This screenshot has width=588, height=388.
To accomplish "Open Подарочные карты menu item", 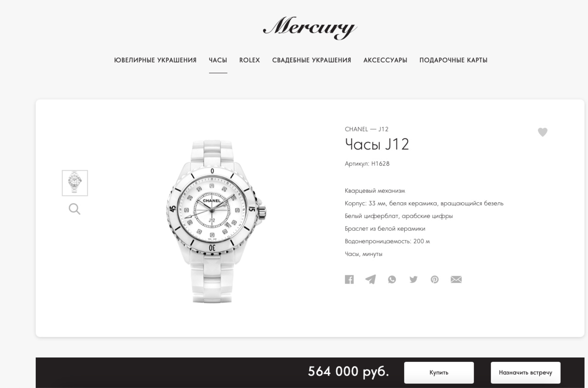I will tap(453, 60).
